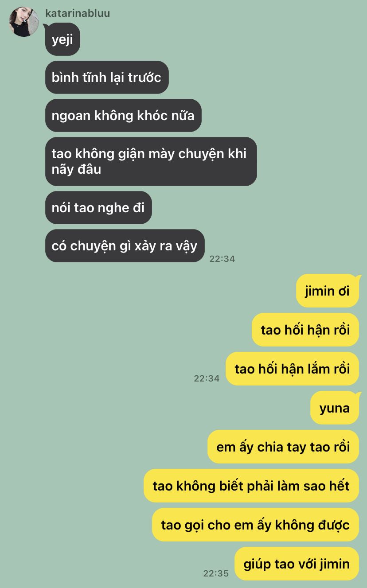
Task: Tap the 'tao hối hận rồi' message
Action: pos(305,330)
